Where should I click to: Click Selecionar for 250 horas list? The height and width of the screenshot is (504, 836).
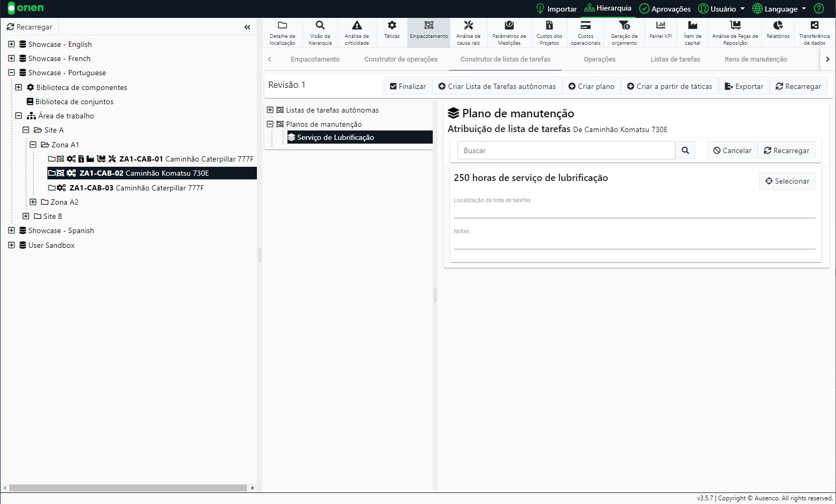pyautogui.click(x=787, y=181)
